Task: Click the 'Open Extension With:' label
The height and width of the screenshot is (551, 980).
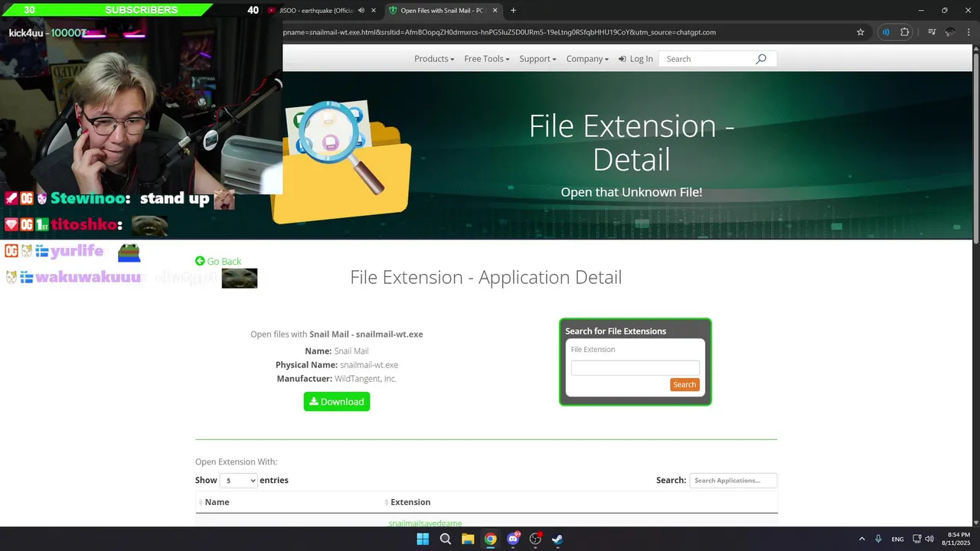Action: click(x=236, y=462)
